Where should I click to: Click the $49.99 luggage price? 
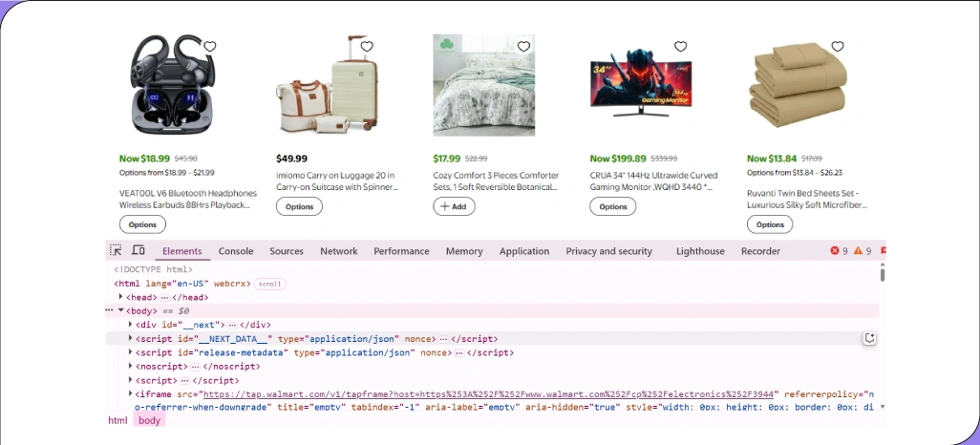291,159
